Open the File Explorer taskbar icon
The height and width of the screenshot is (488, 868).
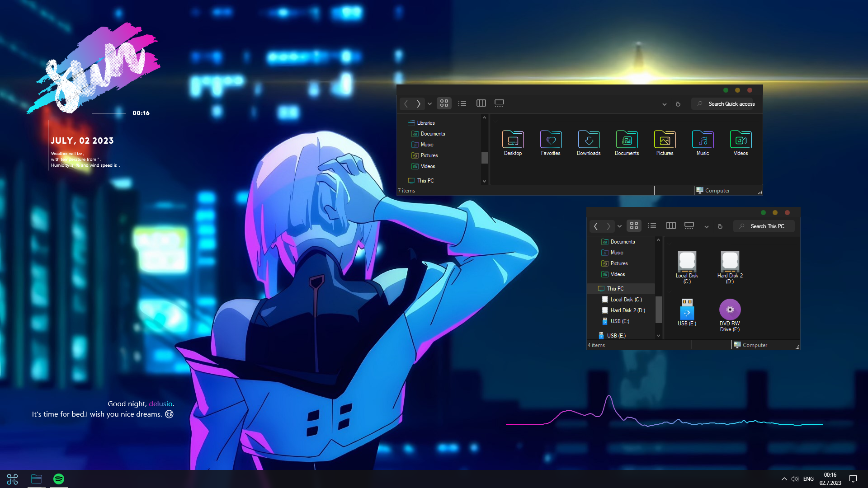(x=36, y=479)
